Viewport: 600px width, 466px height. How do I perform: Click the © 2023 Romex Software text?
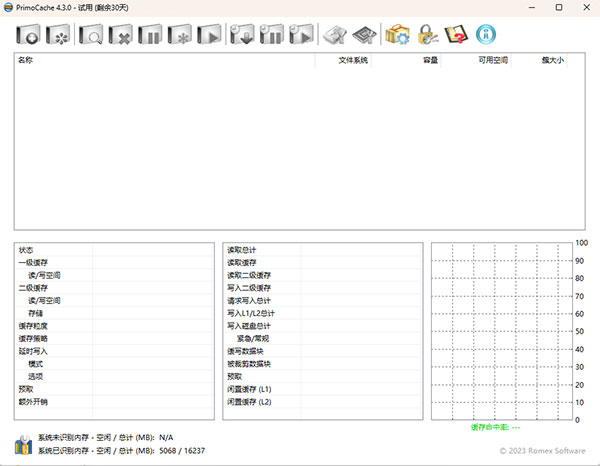coord(543,451)
